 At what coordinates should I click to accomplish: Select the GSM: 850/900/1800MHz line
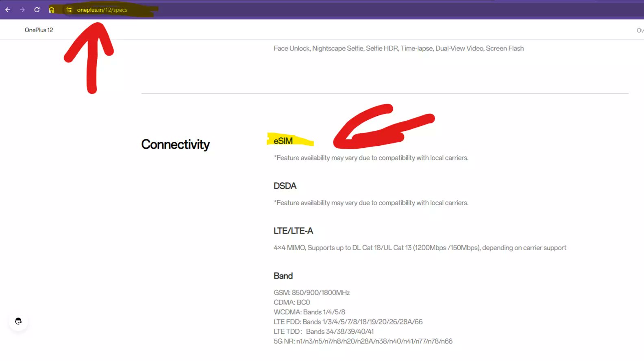[x=312, y=293]
